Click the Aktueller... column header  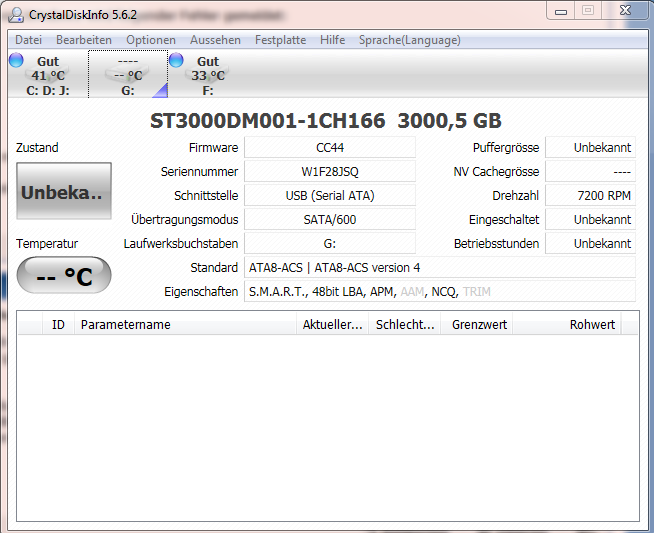(x=332, y=324)
